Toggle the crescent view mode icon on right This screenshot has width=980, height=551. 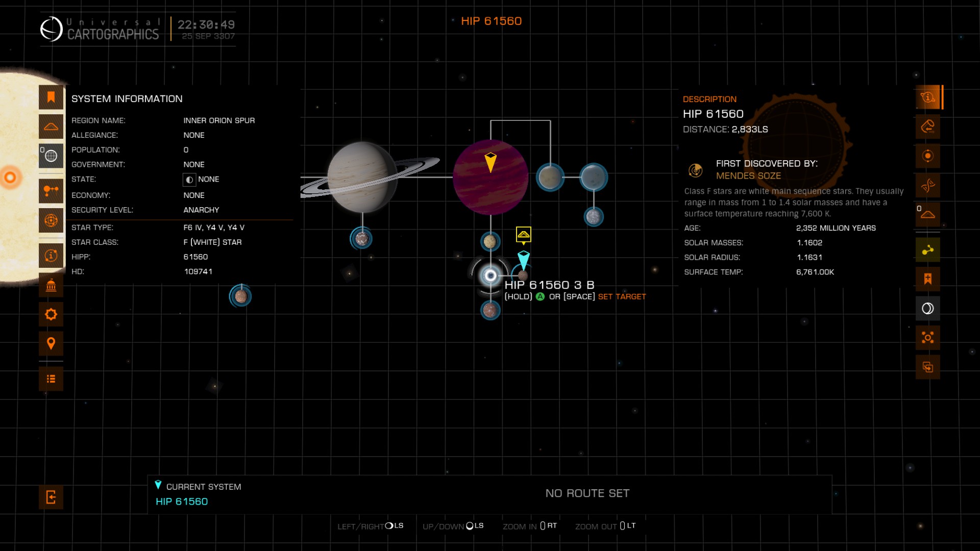pyautogui.click(x=928, y=309)
